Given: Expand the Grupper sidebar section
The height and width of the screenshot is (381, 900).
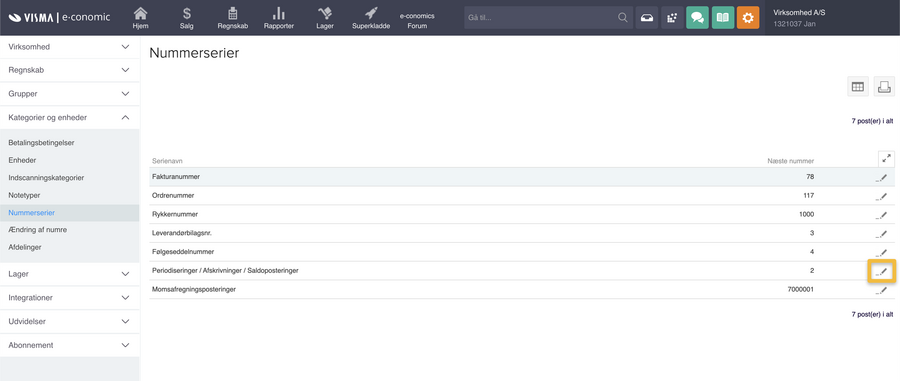Looking at the screenshot, I should (x=69, y=94).
